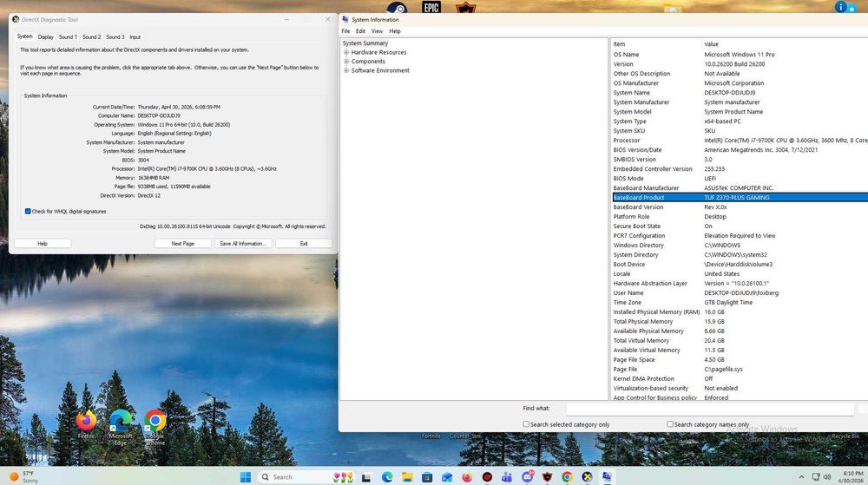Switch to the Sound 3 tab

pos(115,37)
